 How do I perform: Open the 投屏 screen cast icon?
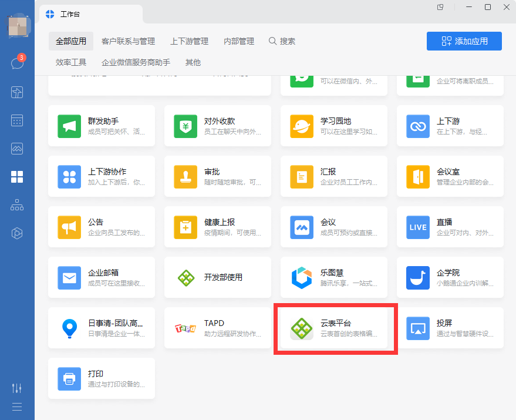tap(417, 328)
